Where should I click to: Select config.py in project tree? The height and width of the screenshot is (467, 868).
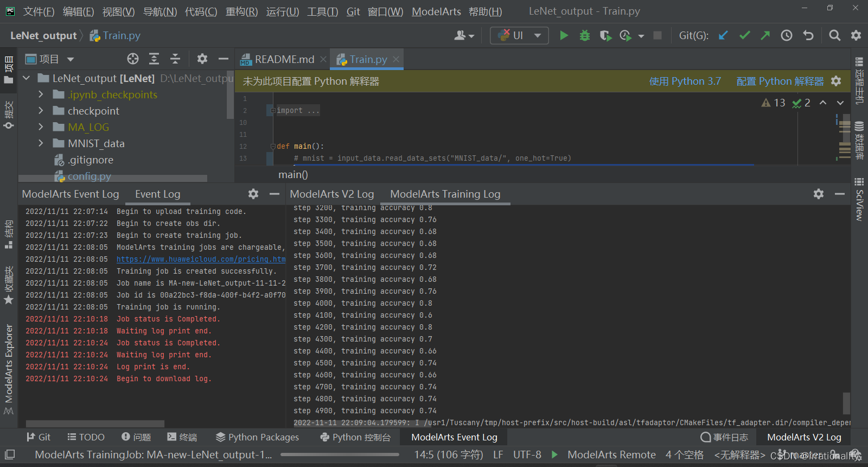pyautogui.click(x=82, y=176)
